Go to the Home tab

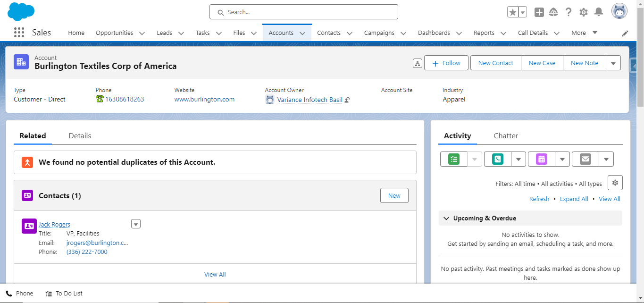coord(76,33)
